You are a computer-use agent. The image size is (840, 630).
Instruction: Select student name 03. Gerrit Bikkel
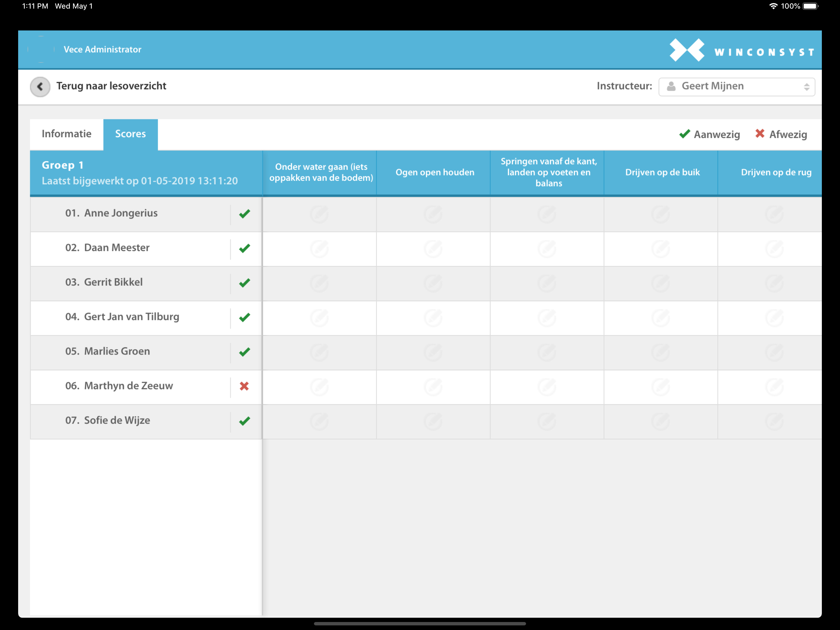(104, 282)
